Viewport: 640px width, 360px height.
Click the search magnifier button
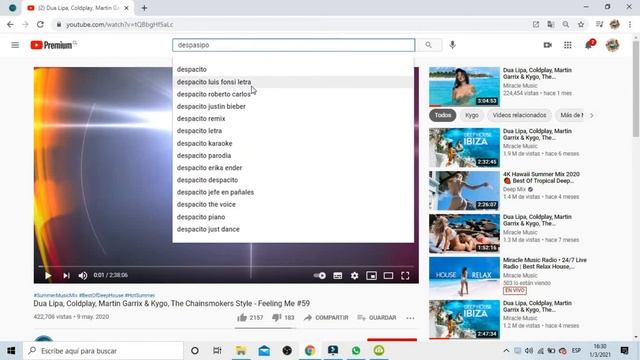(428, 45)
